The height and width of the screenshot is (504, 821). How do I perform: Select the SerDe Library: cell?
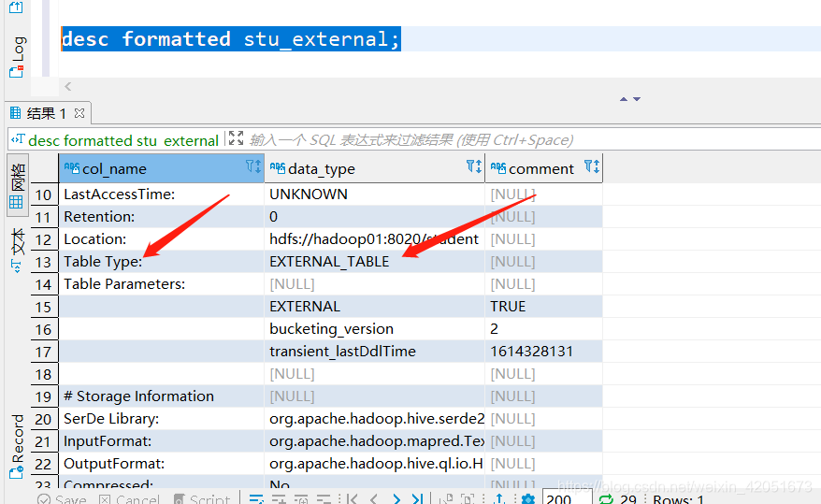click(x=161, y=419)
